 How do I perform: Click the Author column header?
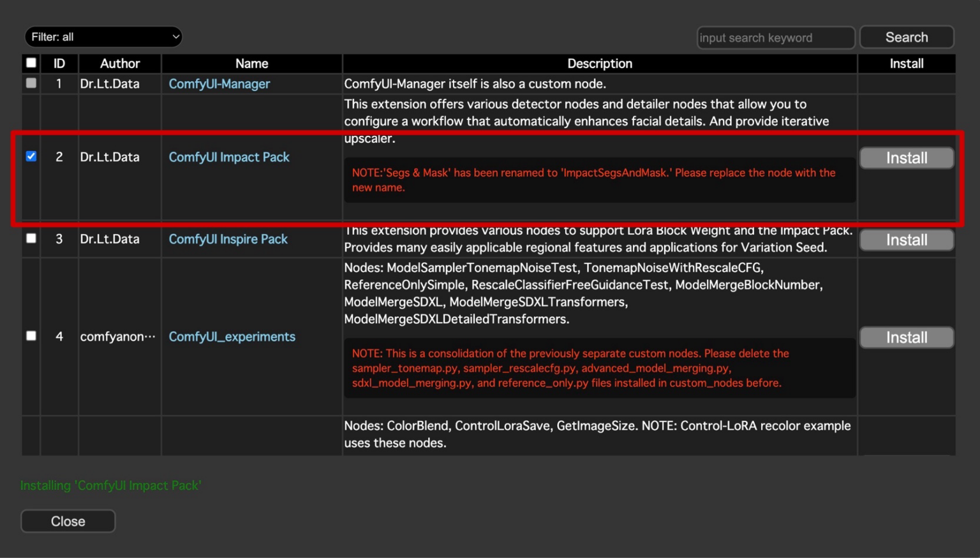pos(119,63)
